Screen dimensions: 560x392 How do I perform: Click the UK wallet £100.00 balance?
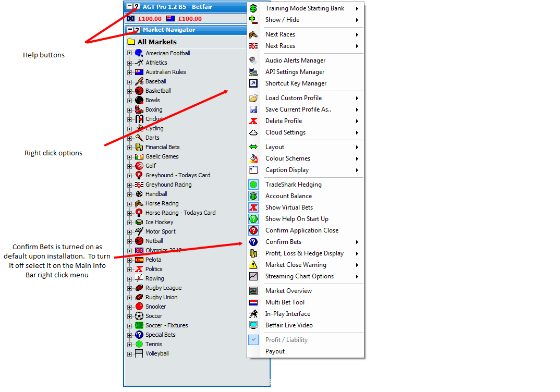coord(150,19)
